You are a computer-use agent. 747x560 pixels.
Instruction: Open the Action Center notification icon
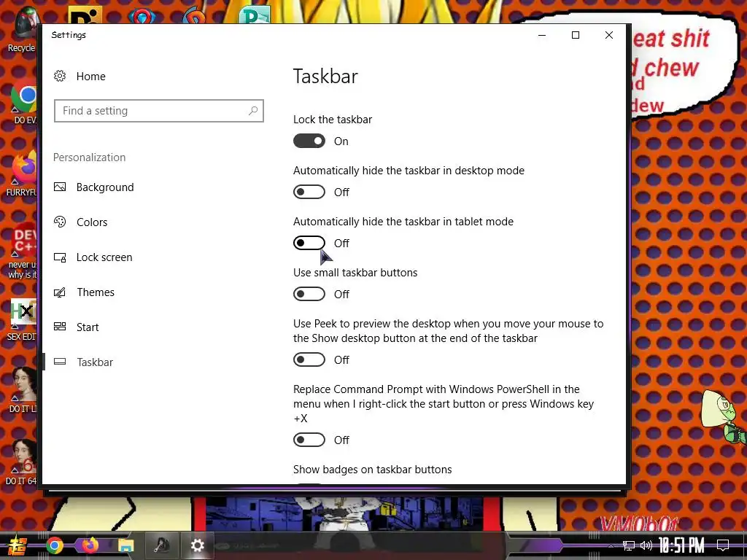pos(723,545)
